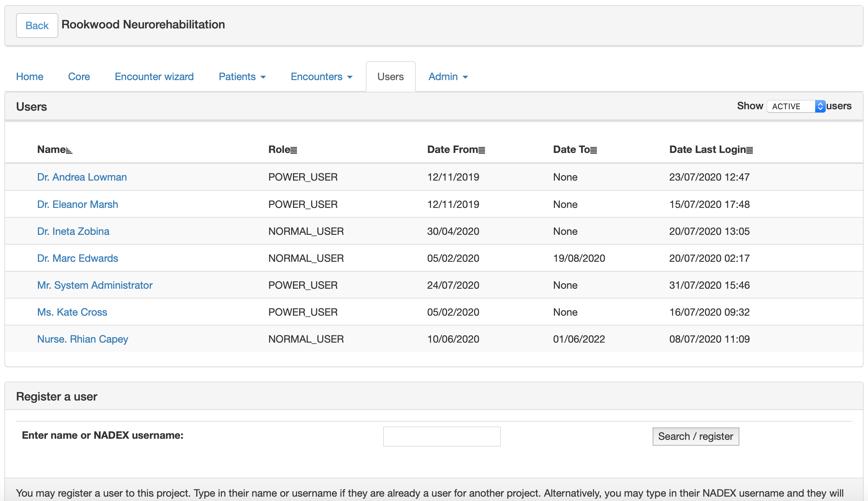Click the Role column sort icon
This screenshot has width=868, height=501.
[294, 150]
